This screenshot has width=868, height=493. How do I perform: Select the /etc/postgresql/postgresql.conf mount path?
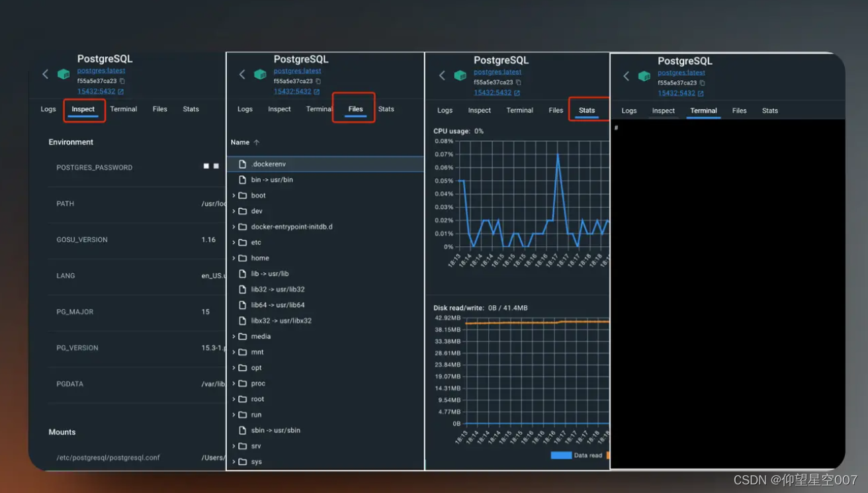[x=108, y=457]
